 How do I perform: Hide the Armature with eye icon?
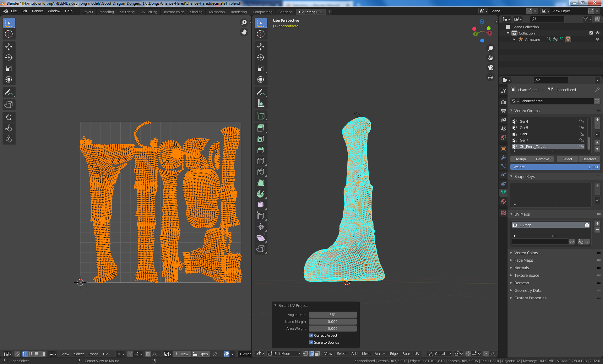(x=597, y=39)
